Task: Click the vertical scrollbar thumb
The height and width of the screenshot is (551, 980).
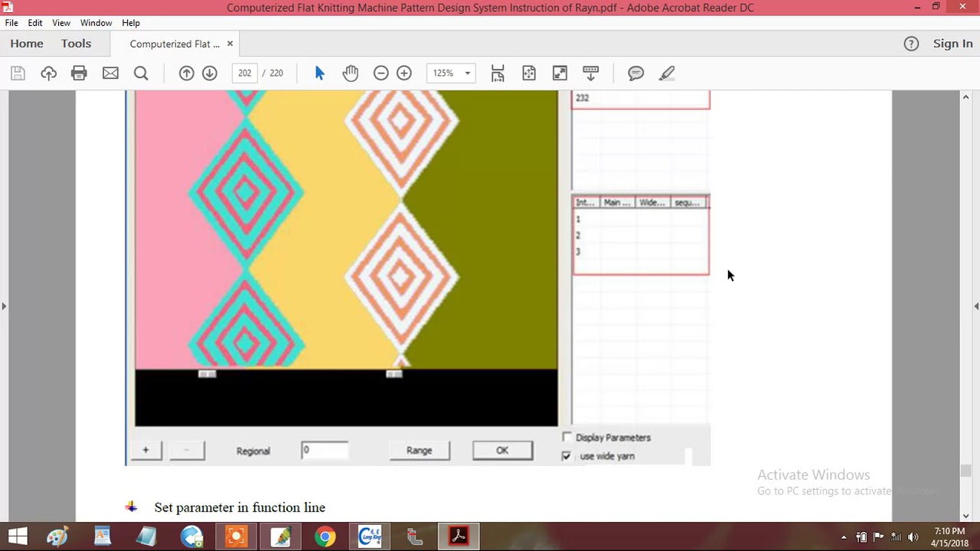Action: 966,471
